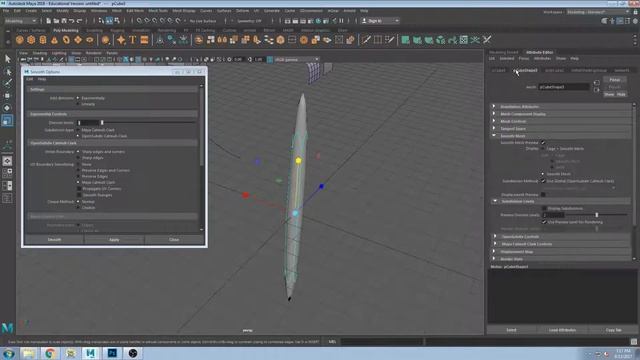Screen dimensions: 640x360
Task: Create a polygon torus from the shelf
Action: (x=66, y=40)
